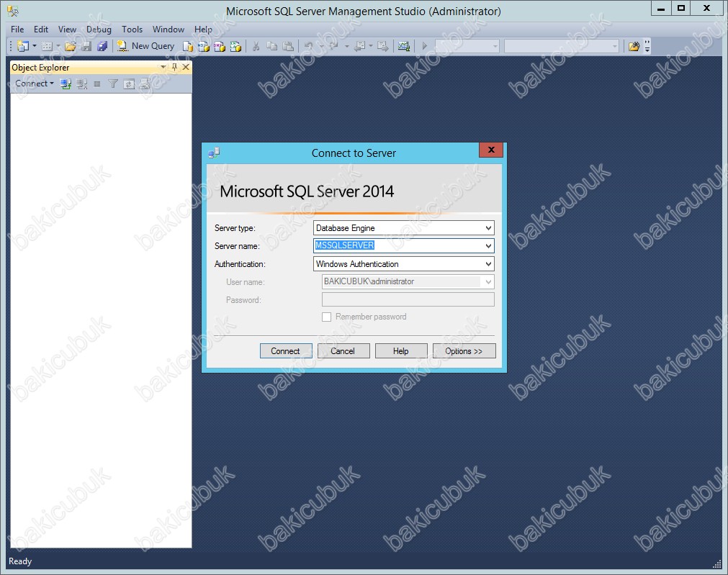Open the Debug menu
Viewport: 728px width, 575px height.
pyautogui.click(x=99, y=30)
